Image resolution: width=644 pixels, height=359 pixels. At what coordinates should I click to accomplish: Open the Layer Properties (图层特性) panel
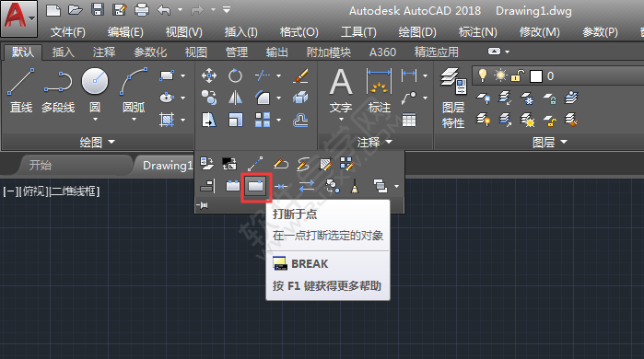click(453, 98)
